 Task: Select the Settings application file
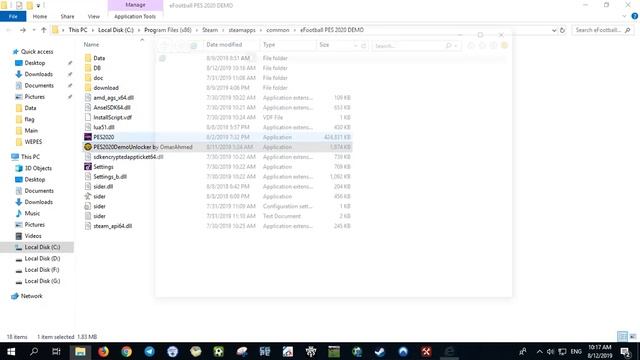click(103, 167)
